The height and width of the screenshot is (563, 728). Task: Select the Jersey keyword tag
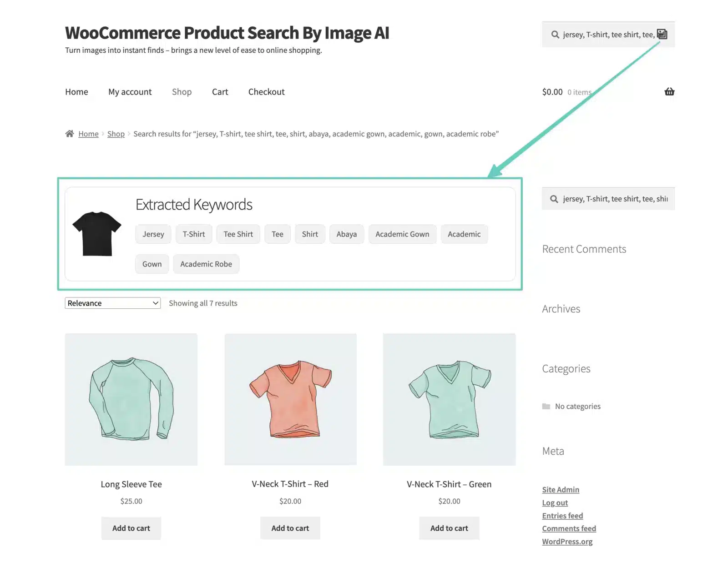(x=153, y=234)
